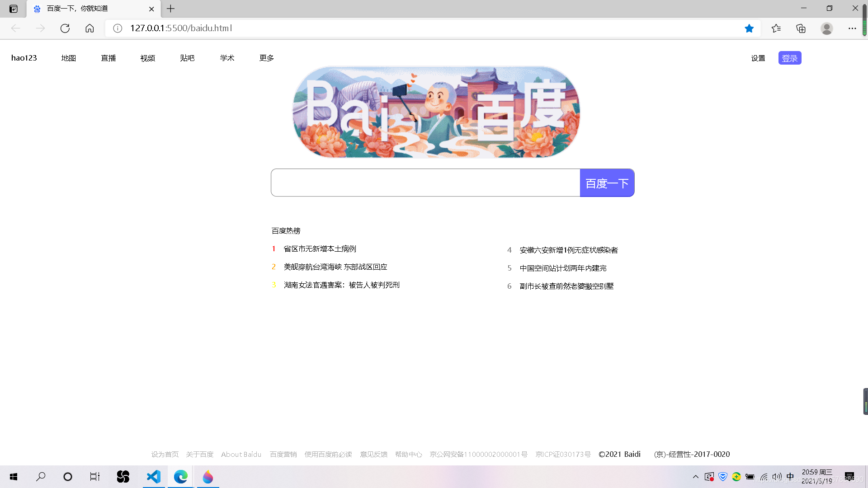Click the Baidu doodle logo image
Screen dimensions: 868x488
click(x=436, y=112)
